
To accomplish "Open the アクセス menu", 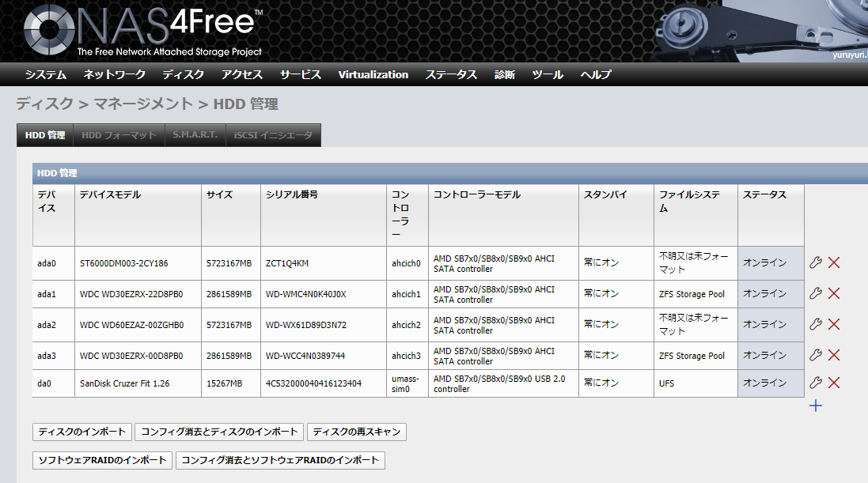I will tap(242, 74).
